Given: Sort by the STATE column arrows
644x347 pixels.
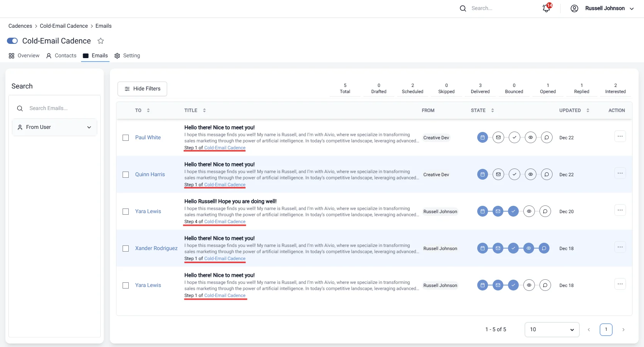Looking at the screenshot, I should point(493,110).
